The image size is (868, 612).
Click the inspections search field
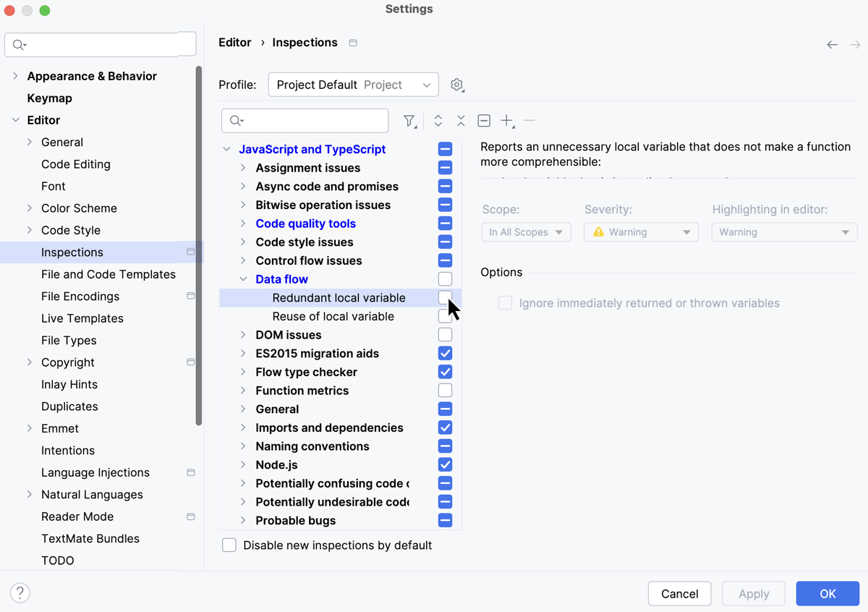click(304, 120)
